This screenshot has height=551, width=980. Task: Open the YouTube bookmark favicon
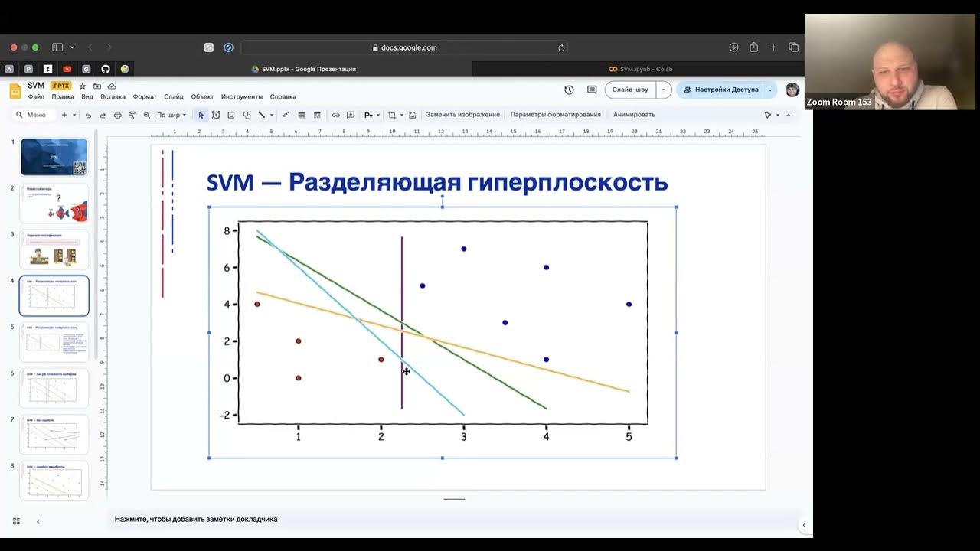click(67, 69)
